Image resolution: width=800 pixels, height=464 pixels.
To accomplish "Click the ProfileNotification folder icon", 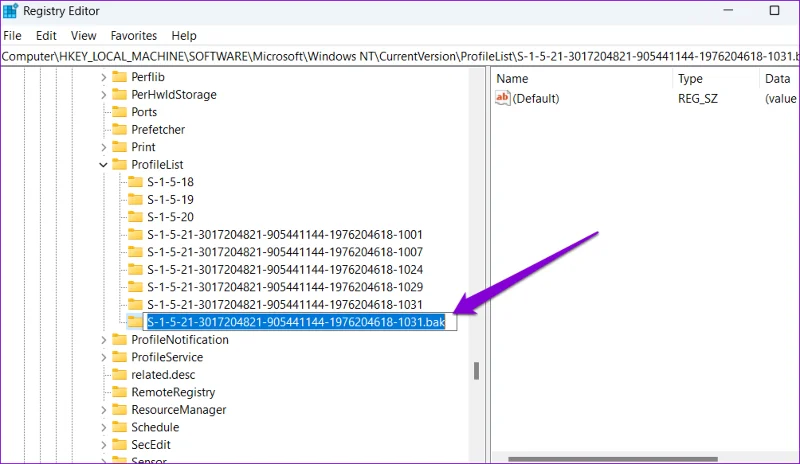I will (x=119, y=339).
